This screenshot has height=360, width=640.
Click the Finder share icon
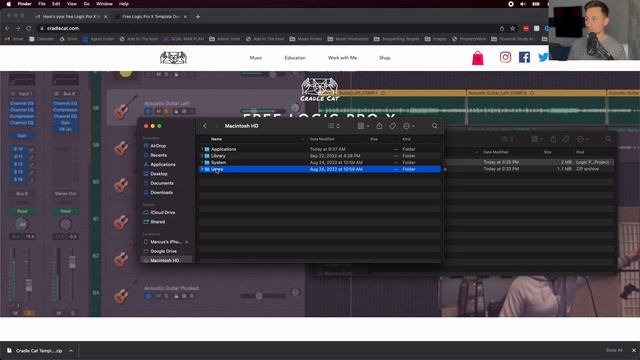click(379, 126)
